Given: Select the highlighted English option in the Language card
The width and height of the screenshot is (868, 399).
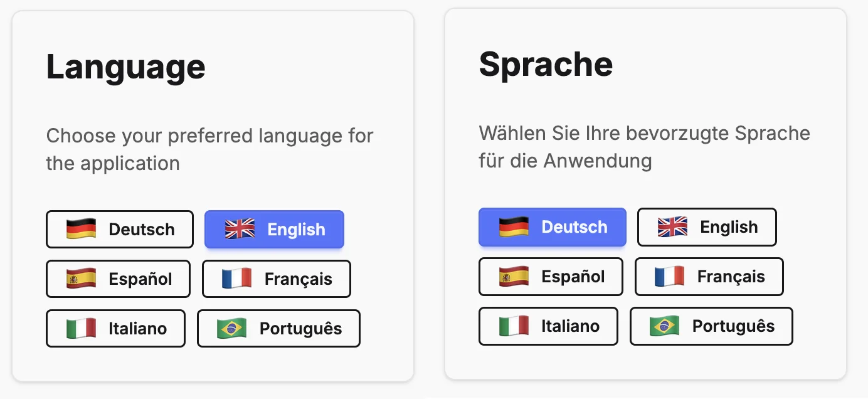Looking at the screenshot, I should [x=275, y=229].
